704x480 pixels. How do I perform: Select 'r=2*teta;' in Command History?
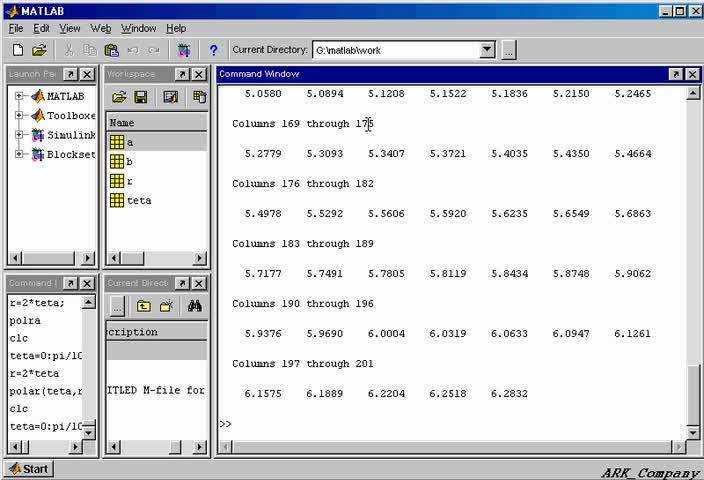(x=37, y=303)
